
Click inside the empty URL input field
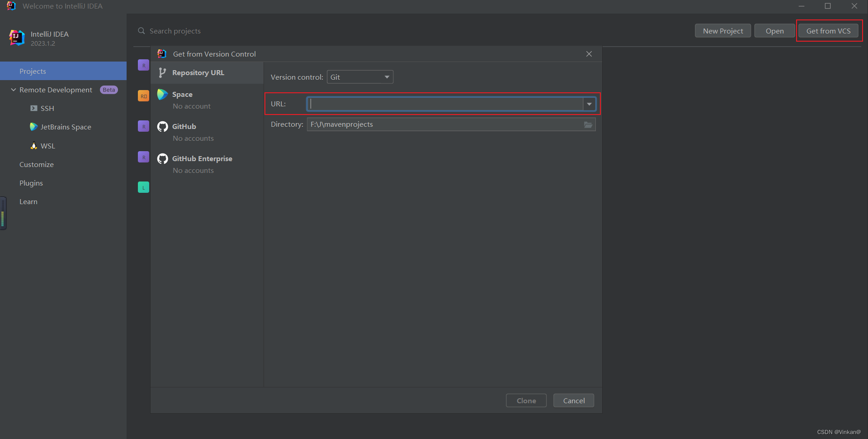click(x=448, y=104)
